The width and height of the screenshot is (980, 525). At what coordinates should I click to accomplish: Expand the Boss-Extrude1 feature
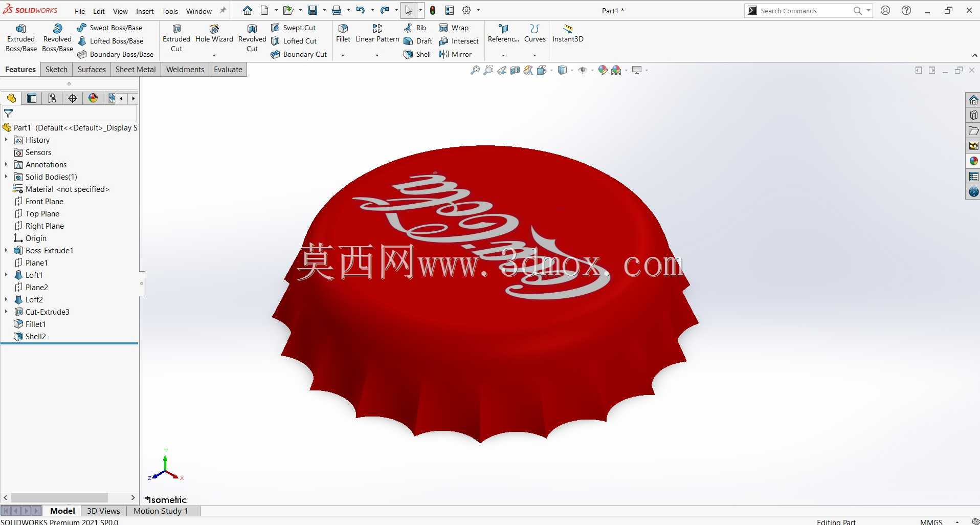click(6, 250)
